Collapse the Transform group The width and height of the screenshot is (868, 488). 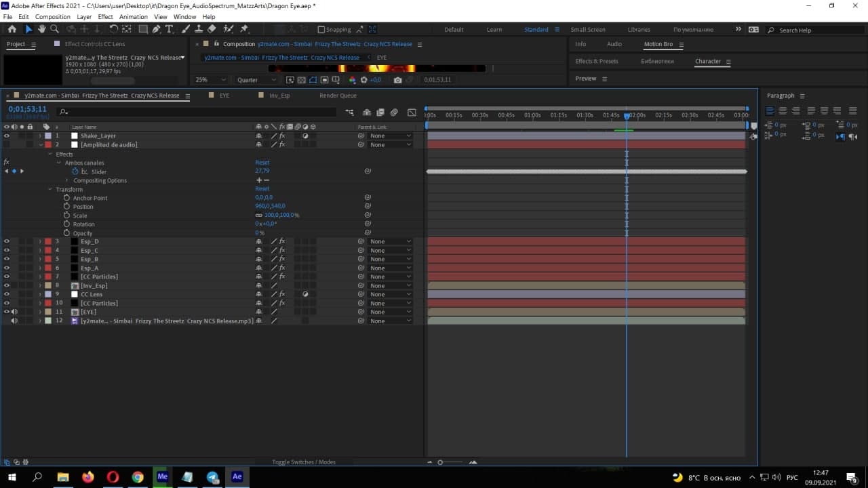(x=50, y=189)
